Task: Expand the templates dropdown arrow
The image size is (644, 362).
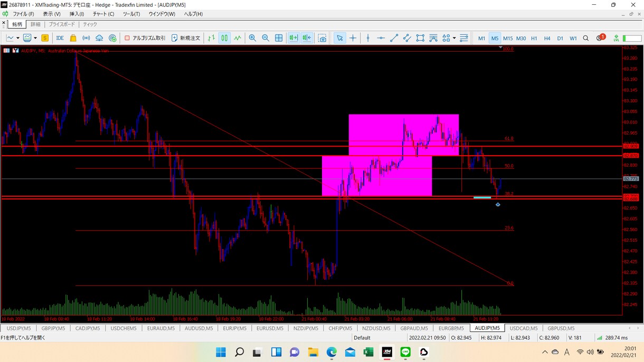Action: click(x=35, y=38)
